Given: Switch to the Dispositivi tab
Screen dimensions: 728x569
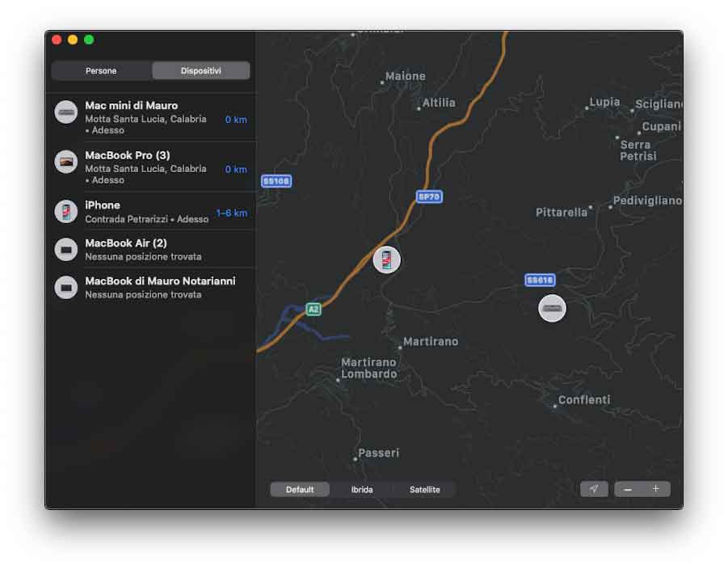Looking at the screenshot, I should click(x=200, y=70).
